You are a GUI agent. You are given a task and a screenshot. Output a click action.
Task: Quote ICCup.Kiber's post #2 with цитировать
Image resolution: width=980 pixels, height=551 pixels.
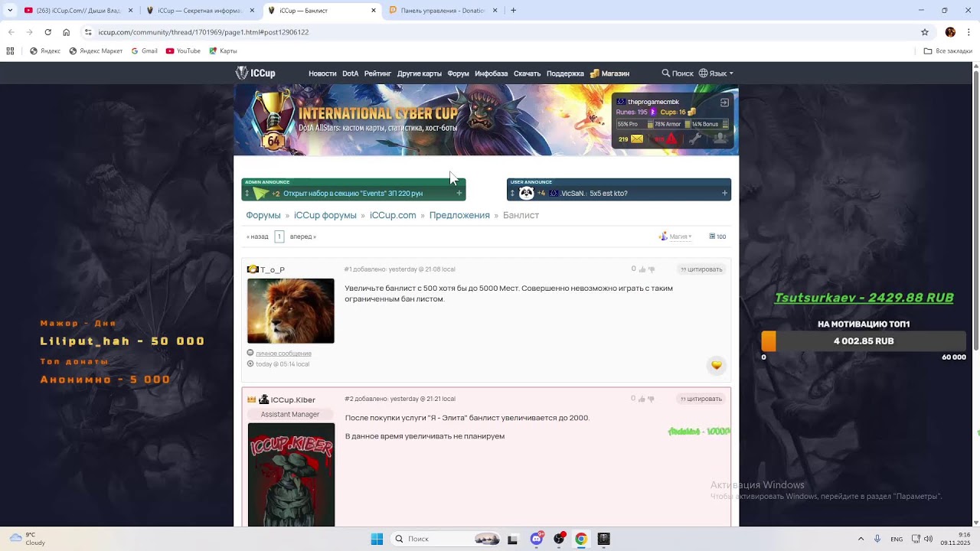702,399
